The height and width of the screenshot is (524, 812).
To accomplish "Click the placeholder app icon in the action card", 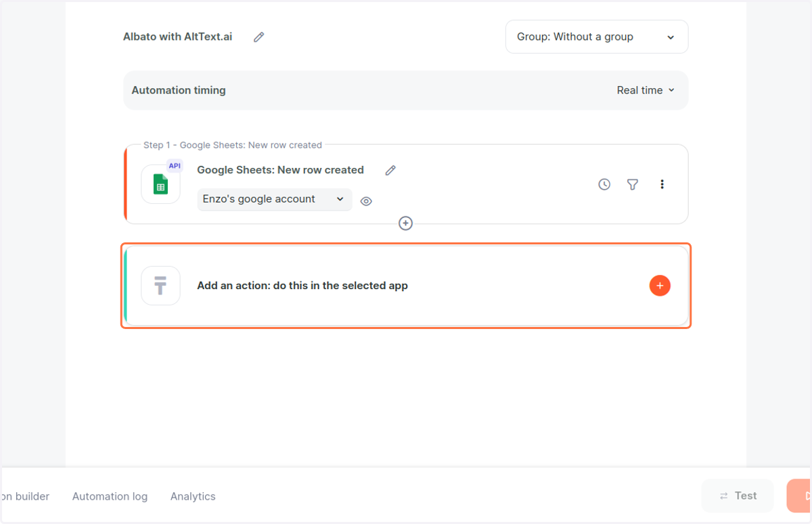I will [x=160, y=286].
